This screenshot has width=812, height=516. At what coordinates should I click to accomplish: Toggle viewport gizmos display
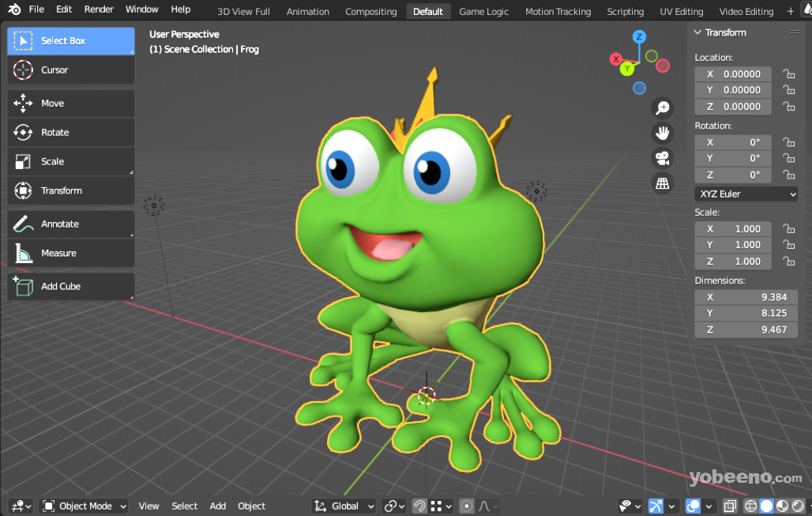pyautogui.click(x=656, y=507)
